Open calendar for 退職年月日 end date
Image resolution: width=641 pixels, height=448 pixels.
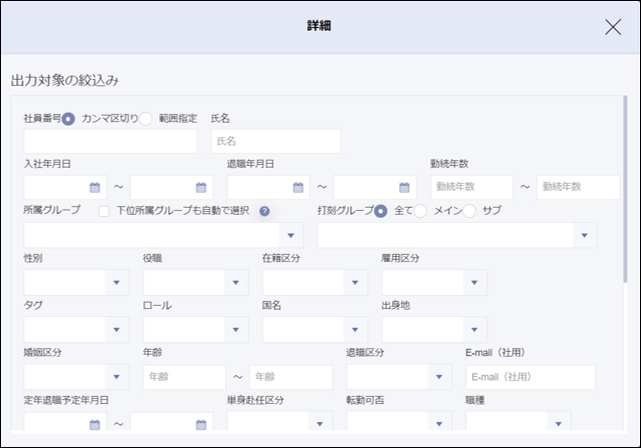click(404, 187)
